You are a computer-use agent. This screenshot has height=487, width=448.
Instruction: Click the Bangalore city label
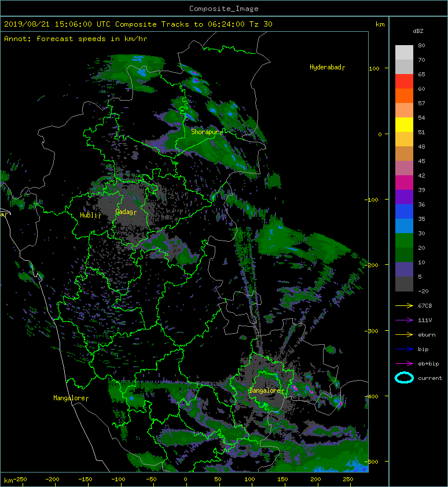pos(266,391)
